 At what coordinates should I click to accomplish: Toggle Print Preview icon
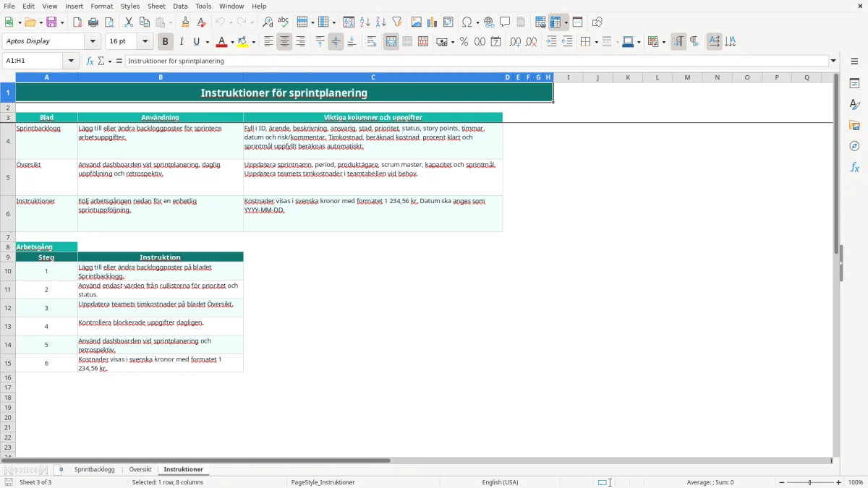point(109,22)
